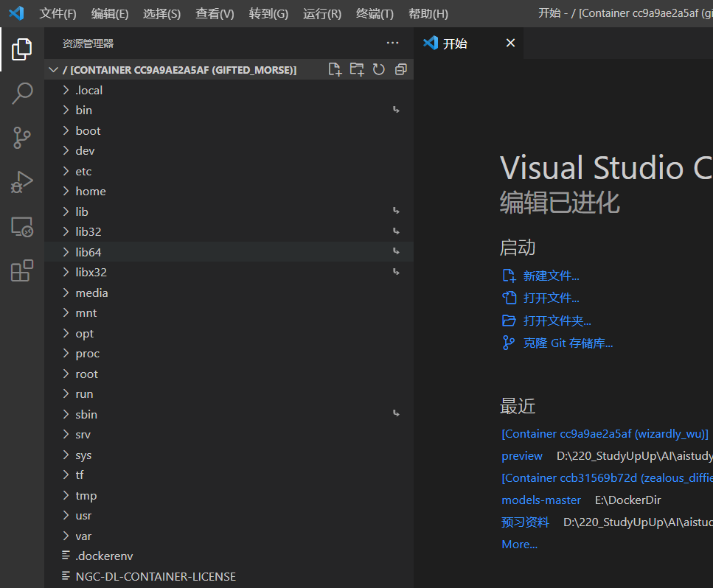Image resolution: width=713 pixels, height=588 pixels.
Task: Open the Explorer view in activity bar
Action: pos(22,49)
